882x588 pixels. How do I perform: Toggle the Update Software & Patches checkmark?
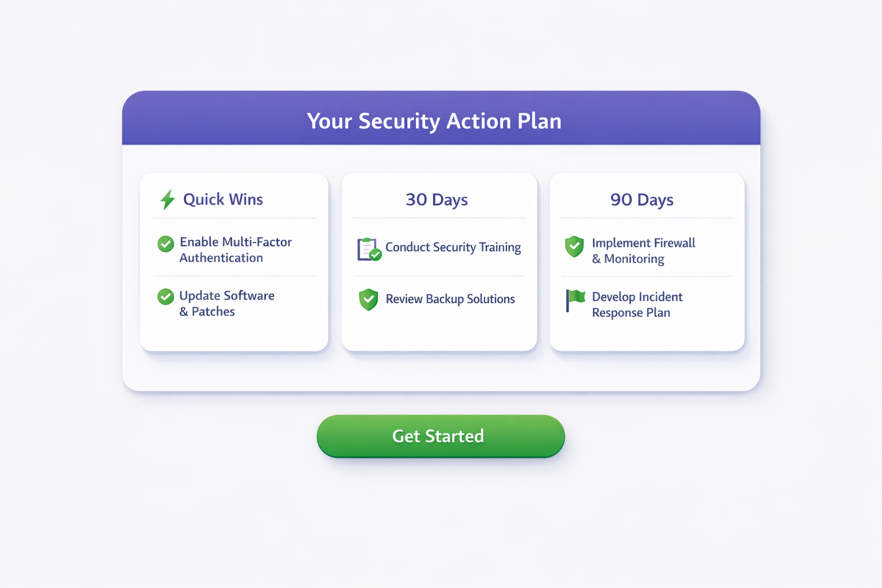(166, 297)
